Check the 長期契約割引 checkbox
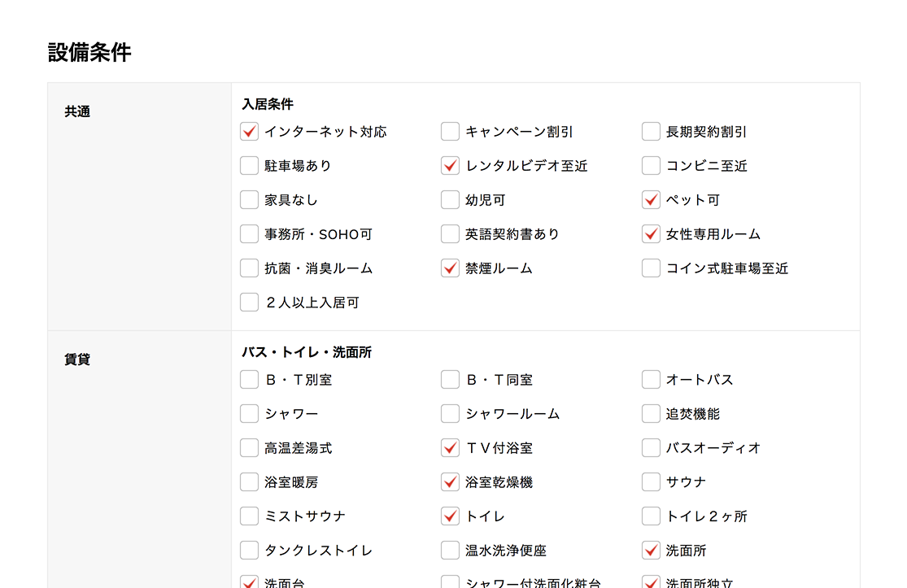Image resolution: width=907 pixels, height=588 pixels. [x=651, y=132]
